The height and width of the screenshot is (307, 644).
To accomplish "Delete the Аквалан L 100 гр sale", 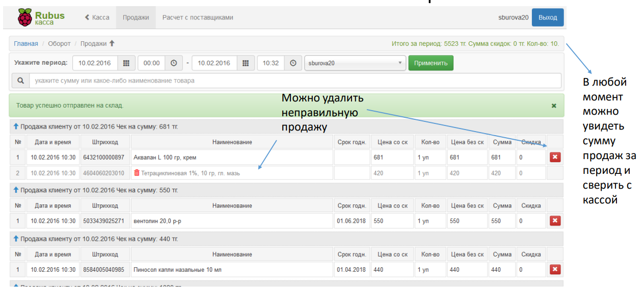I will pyautogui.click(x=555, y=158).
